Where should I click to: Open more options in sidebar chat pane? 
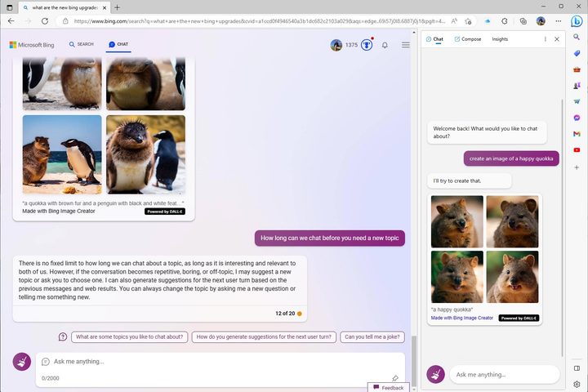pyautogui.click(x=545, y=39)
